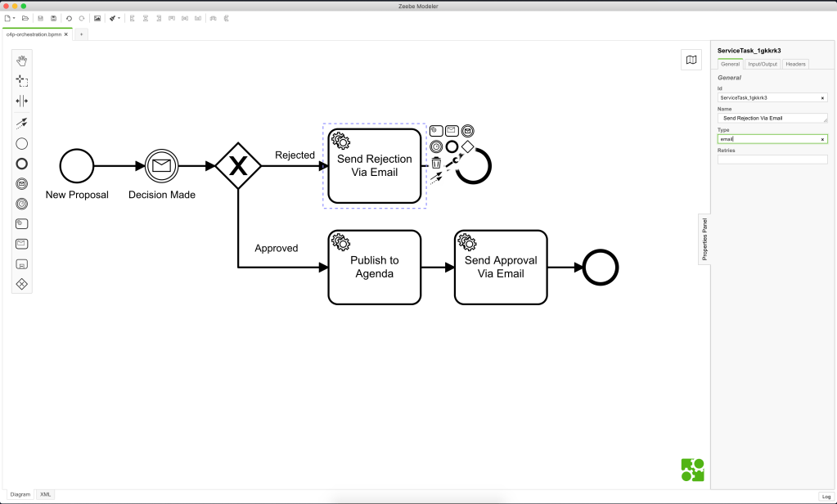Select the New Proposal start event
The image size is (837, 504).
[77, 166]
